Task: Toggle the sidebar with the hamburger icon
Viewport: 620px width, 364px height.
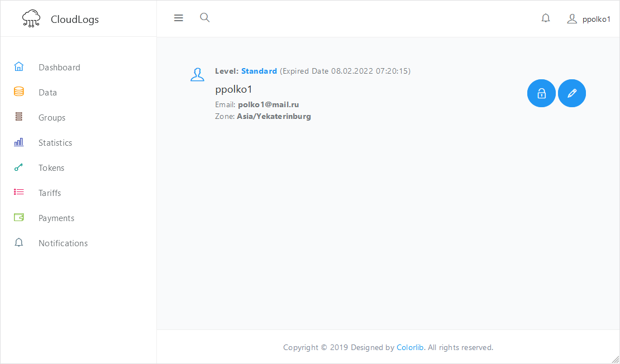Action: (179, 18)
